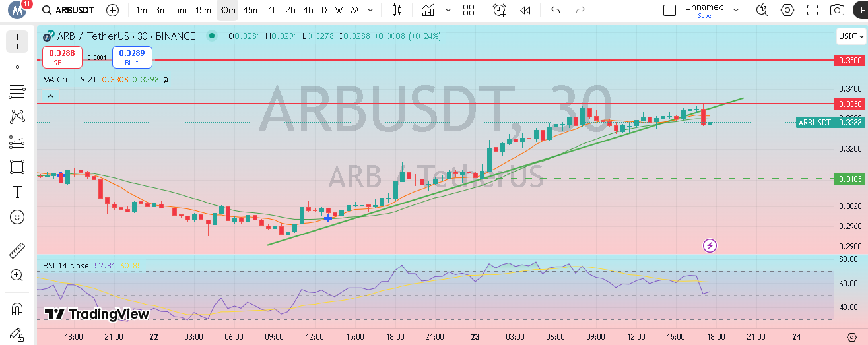
Task: Click the TradingView logo
Action: click(97, 314)
